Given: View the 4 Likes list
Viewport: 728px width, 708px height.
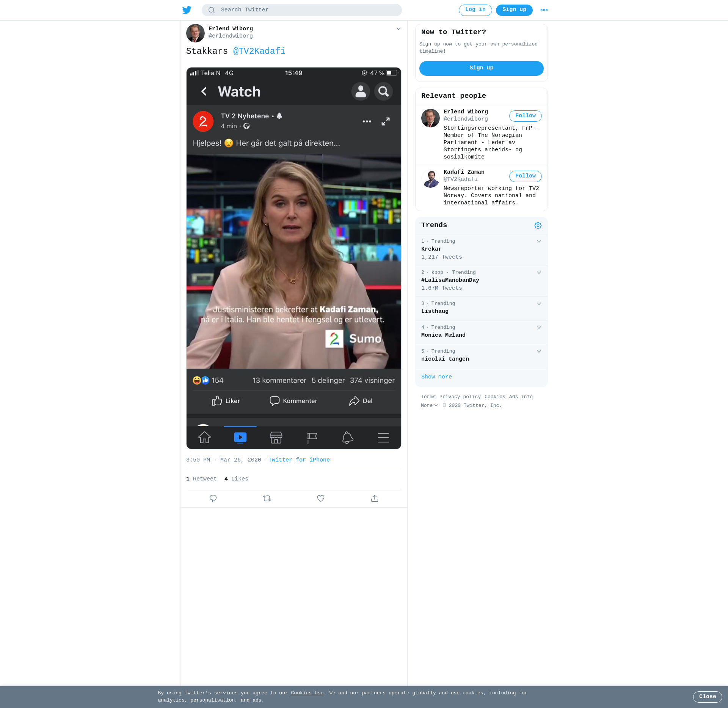Looking at the screenshot, I should [x=236, y=479].
